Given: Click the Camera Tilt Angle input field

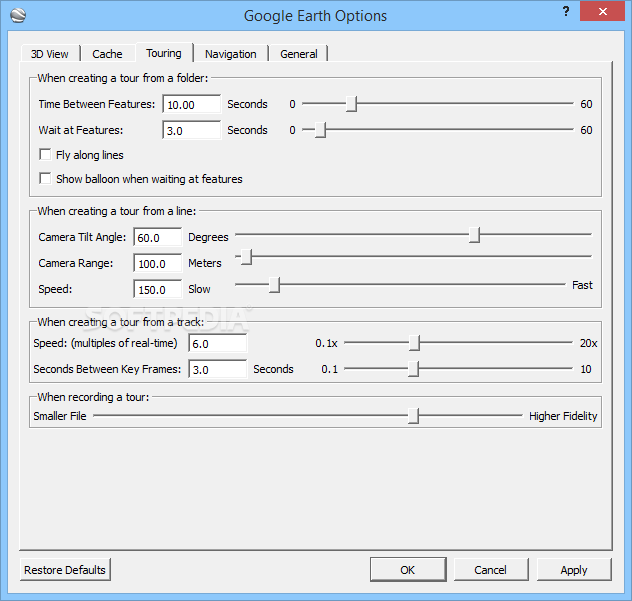Looking at the screenshot, I should (x=158, y=237).
